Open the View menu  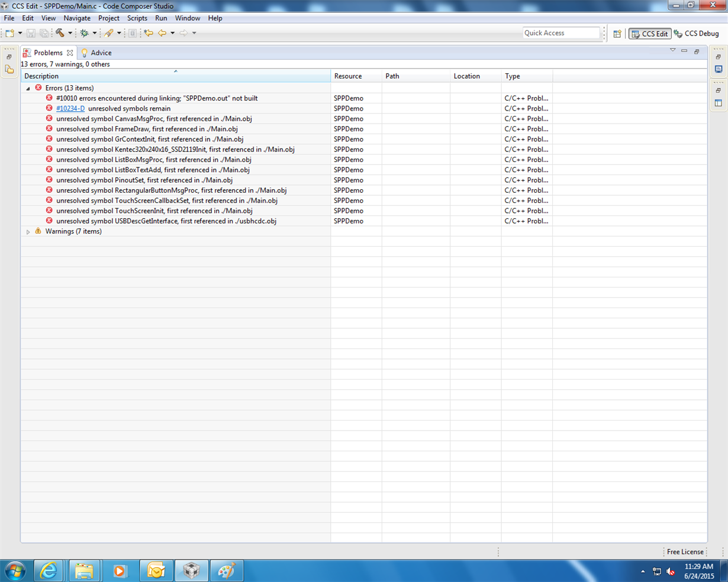click(49, 18)
